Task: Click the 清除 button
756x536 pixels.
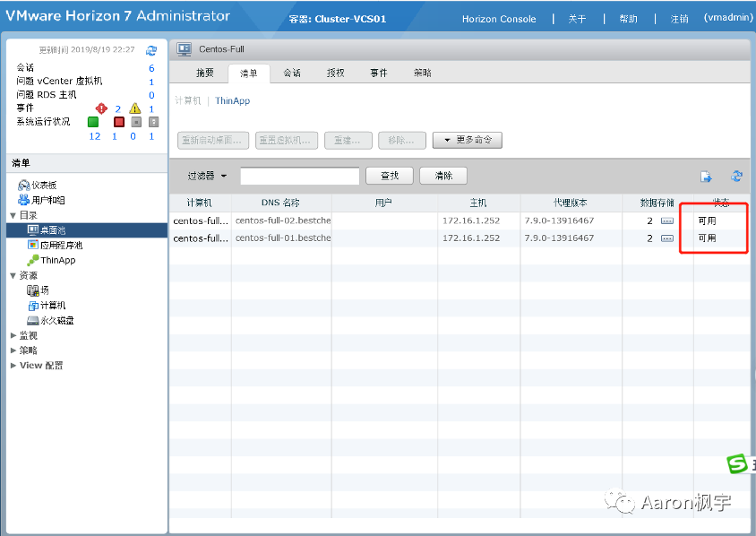Action: [x=443, y=176]
